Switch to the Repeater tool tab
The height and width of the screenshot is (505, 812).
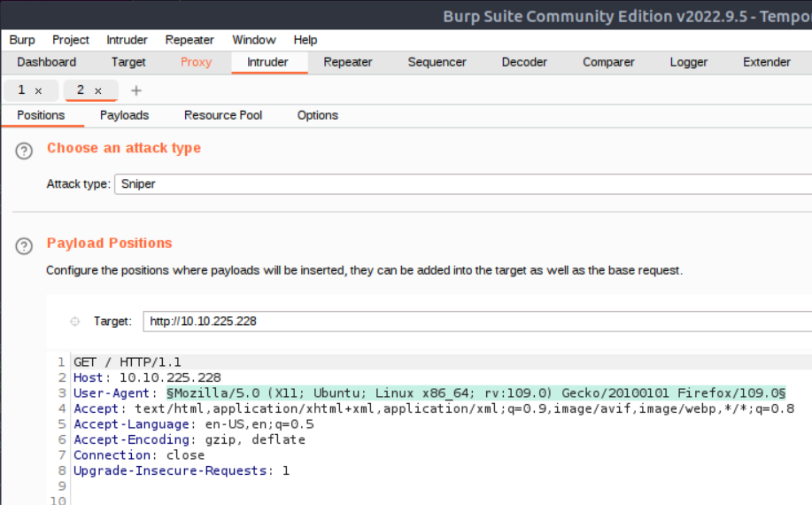[x=347, y=62]
